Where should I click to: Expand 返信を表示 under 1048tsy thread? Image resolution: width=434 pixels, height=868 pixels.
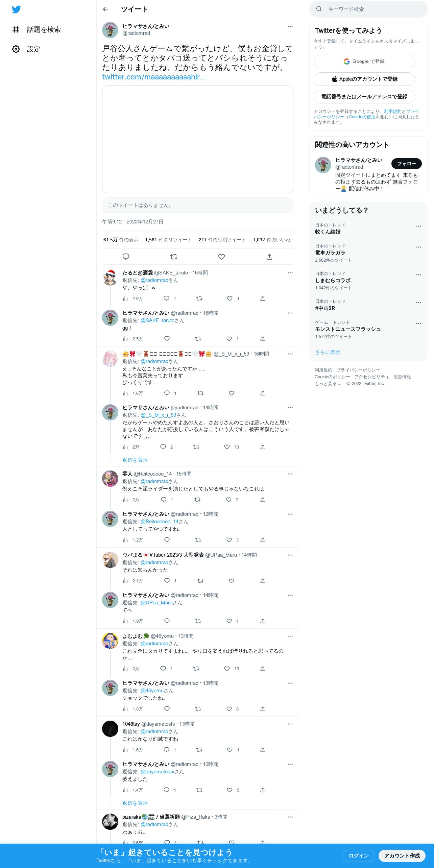(135, 803)
